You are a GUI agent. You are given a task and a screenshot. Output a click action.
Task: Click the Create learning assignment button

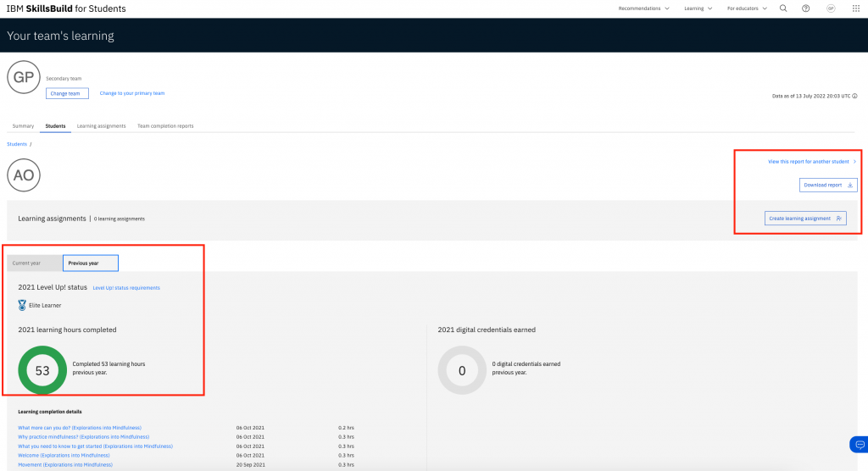click(805, 218)
